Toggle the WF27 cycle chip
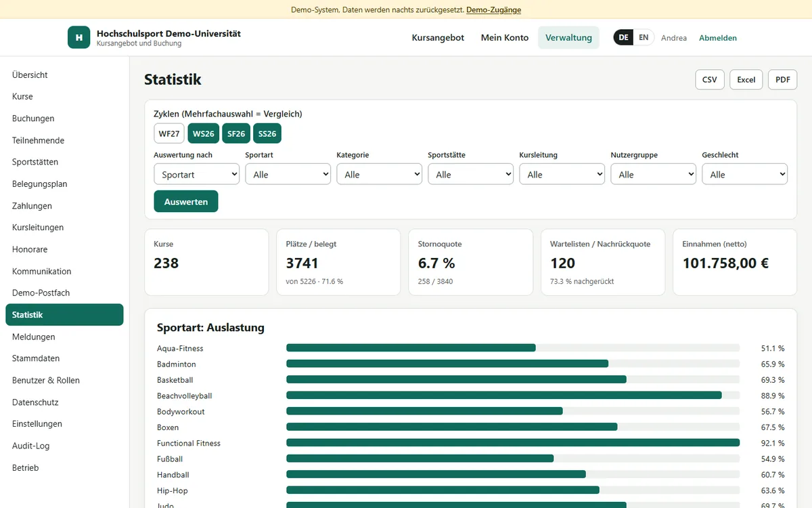Screen dimensions: 812x508 click(x=169, y=133)
